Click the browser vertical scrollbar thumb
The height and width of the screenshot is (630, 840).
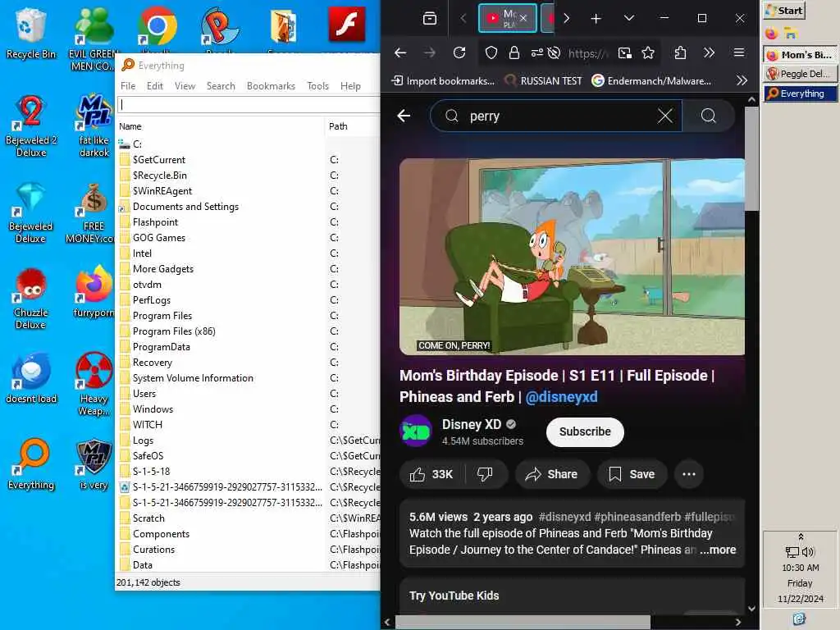[x=751, y=158]
